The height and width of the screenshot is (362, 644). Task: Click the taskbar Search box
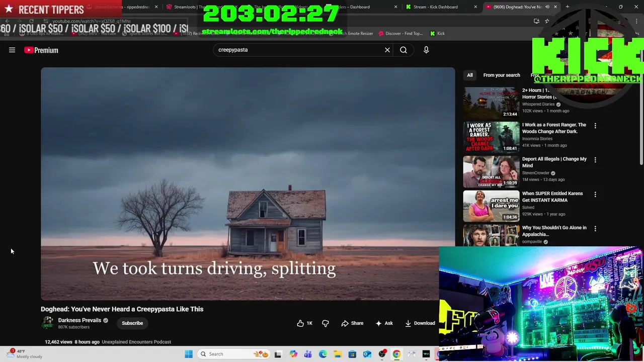point(234,354)
